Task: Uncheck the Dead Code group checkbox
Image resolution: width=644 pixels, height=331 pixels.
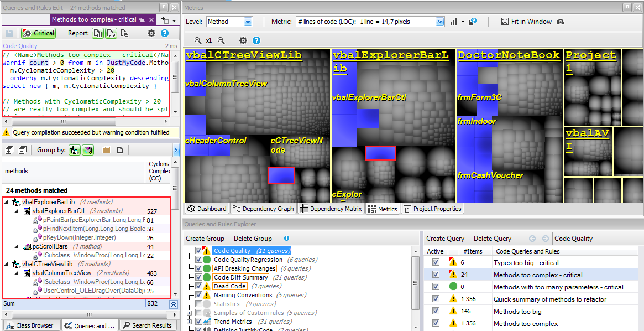Action: click(x=199, y=286)
